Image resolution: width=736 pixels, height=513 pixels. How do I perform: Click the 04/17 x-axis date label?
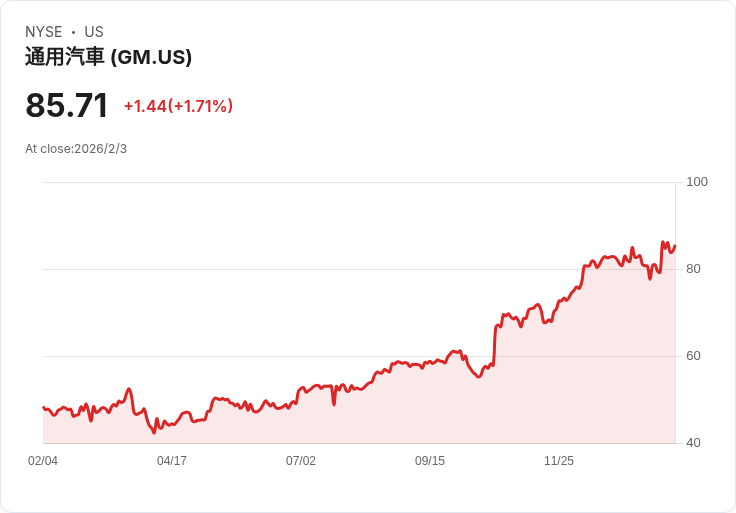(172, 460)
